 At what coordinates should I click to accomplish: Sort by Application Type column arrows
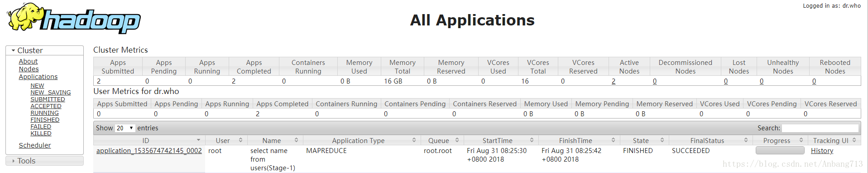point(414,140)
